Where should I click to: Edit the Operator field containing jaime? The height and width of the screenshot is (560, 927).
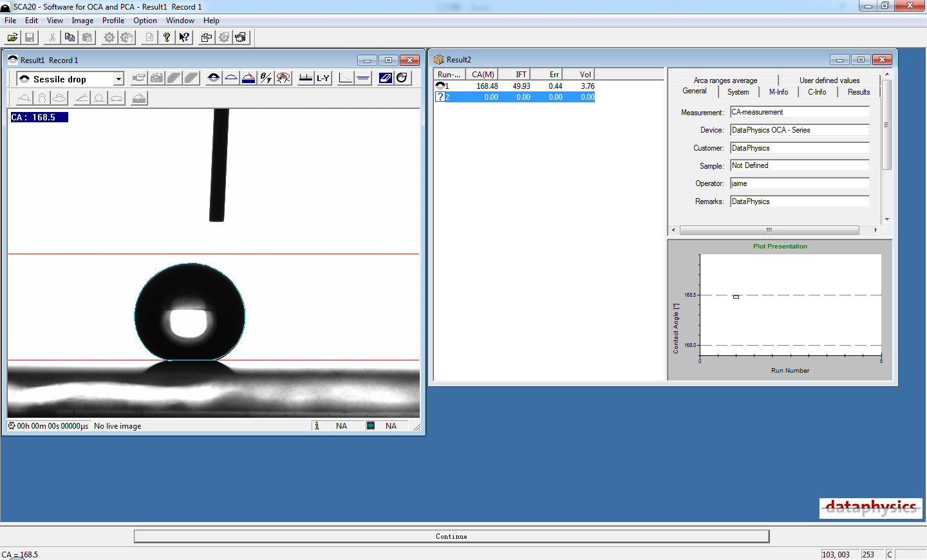click(800, 183)
